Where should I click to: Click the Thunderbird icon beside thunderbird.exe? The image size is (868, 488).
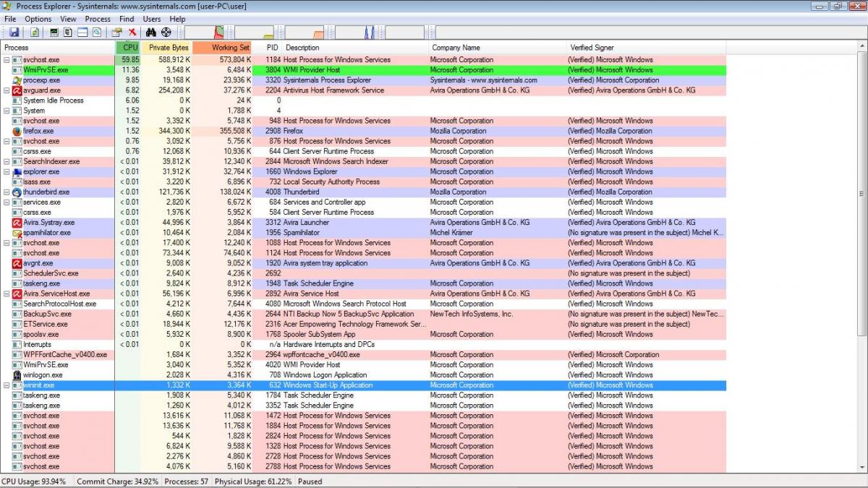tap(17, 192)
